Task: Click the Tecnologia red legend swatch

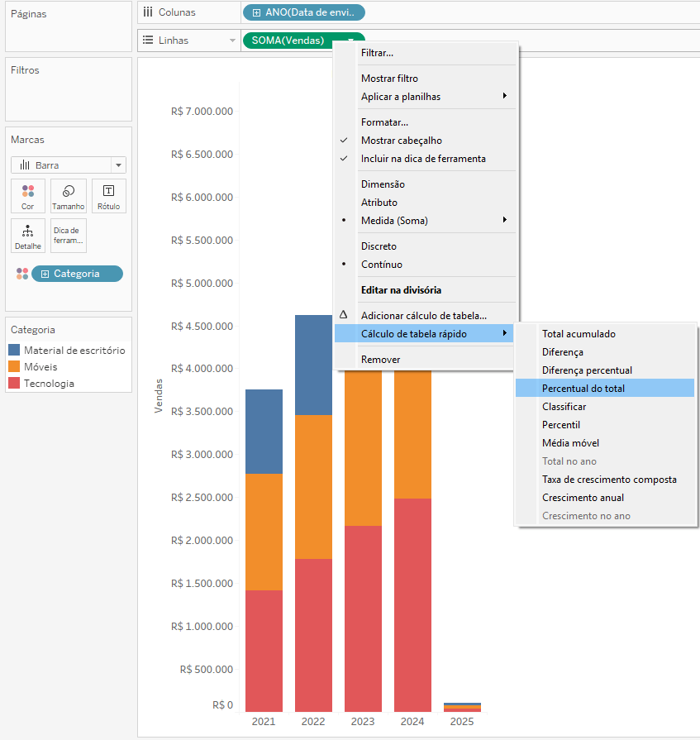Action: (x=15, y=384)
